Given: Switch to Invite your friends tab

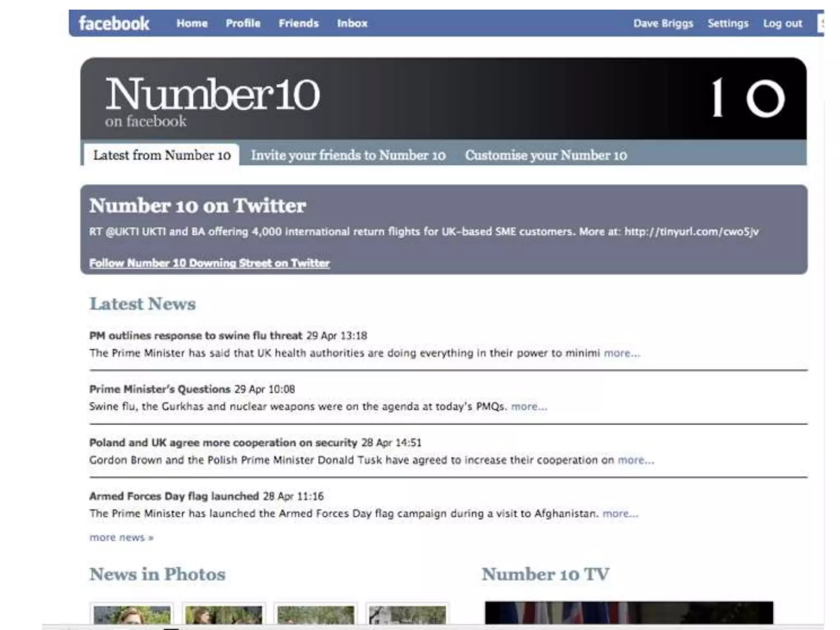Looking at the screenshot, I should tap(348, 155).
